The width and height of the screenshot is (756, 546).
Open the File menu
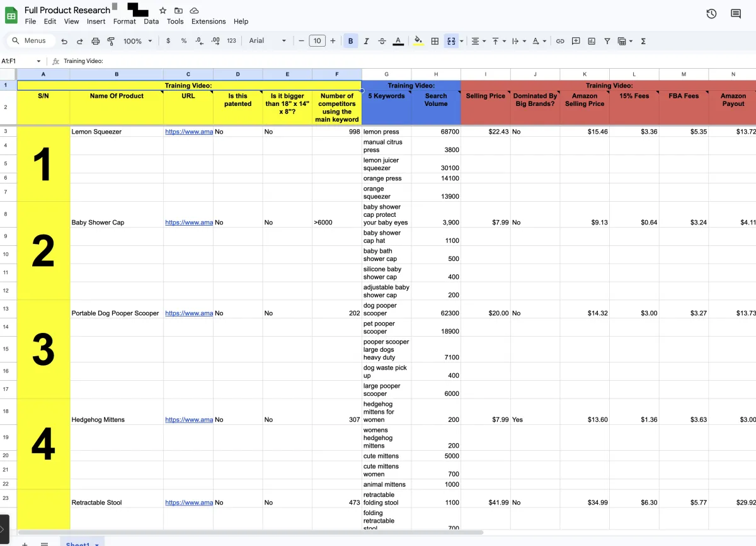(30, 21)
